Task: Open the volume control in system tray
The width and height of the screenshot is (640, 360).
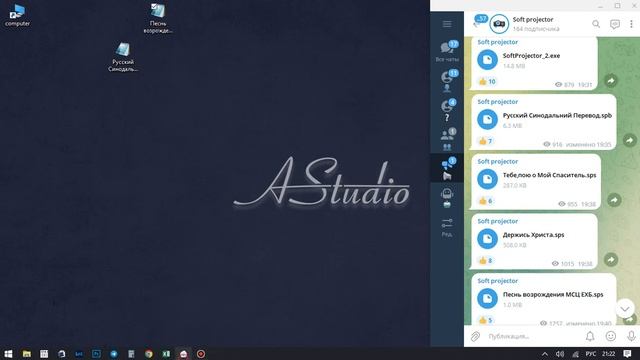Action: click(560, 354)
